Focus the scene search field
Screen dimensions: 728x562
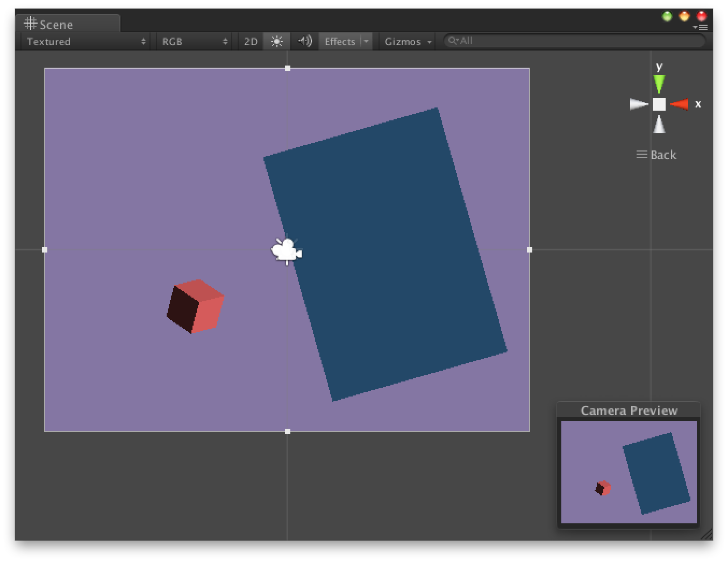(x=574, y=41)
